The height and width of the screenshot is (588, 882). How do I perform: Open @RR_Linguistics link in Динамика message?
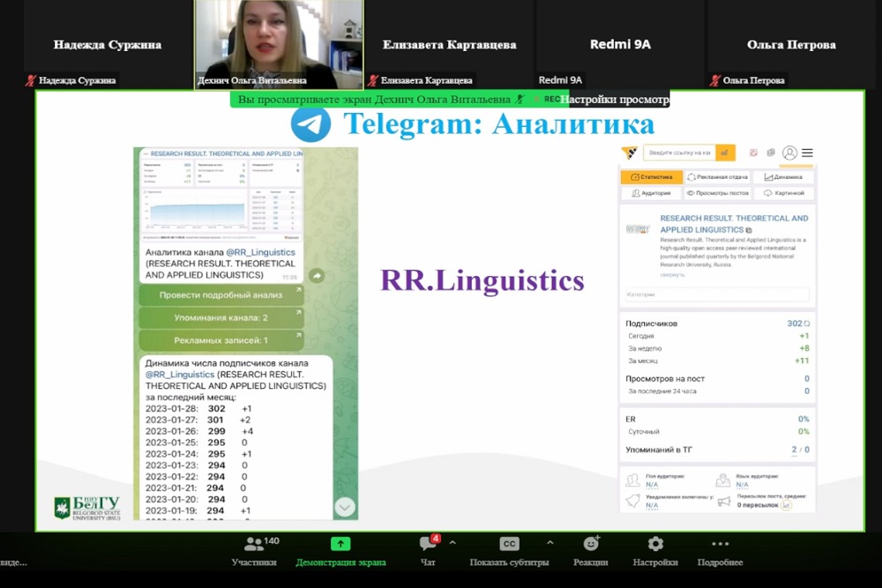pyautogui.click(x=180, y=375)
